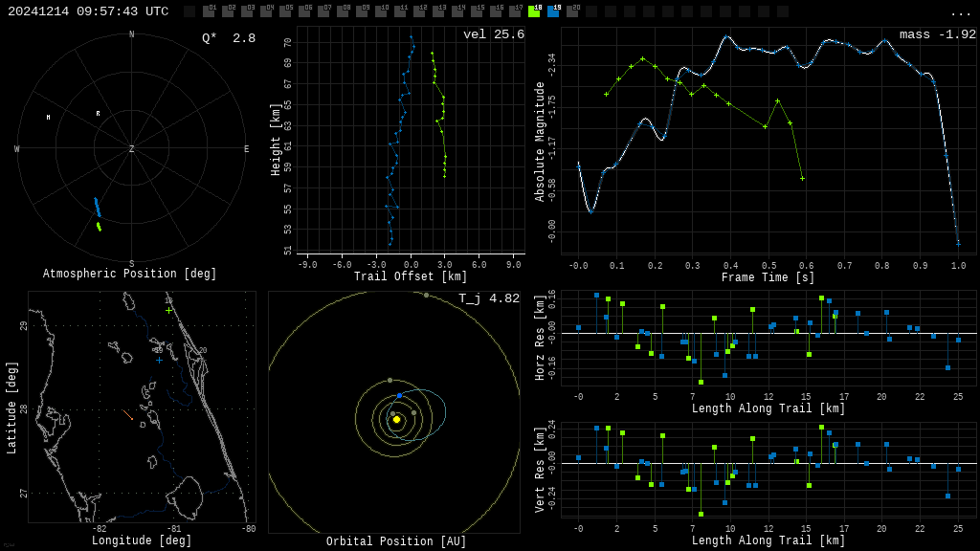Image resolution: width=980 pixels, height=551 pixels.
Task: Click the T_j 4.82 Tisserand value
Action: [488, 298]
